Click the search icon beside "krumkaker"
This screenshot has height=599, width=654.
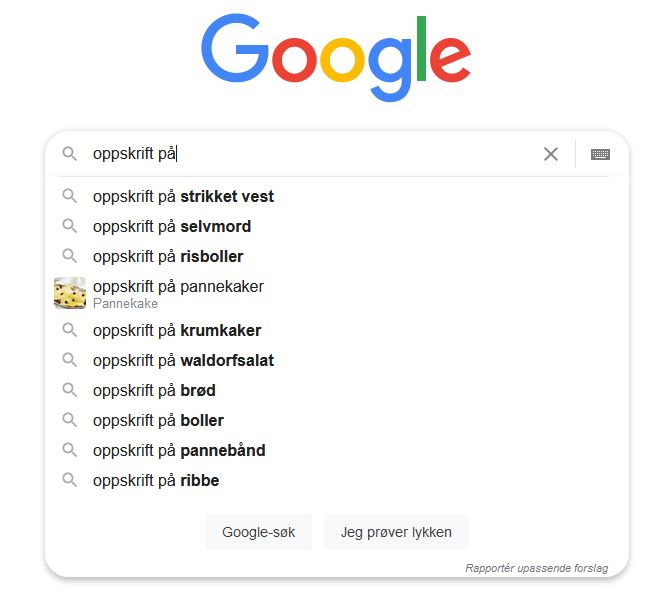point(70,330)
